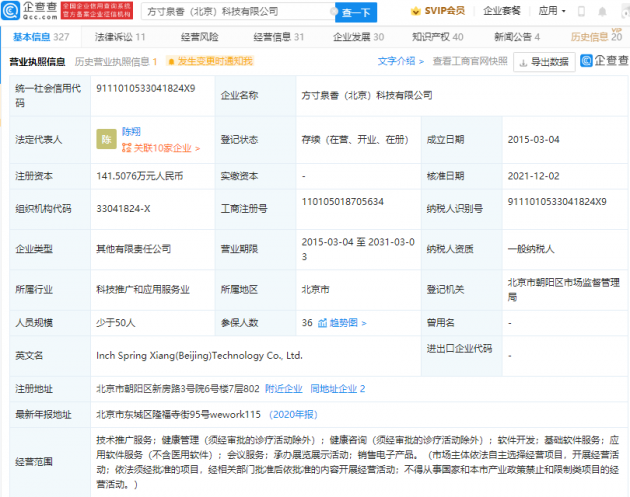
Task: Open 附近企业 link
Action: point(283,389)
